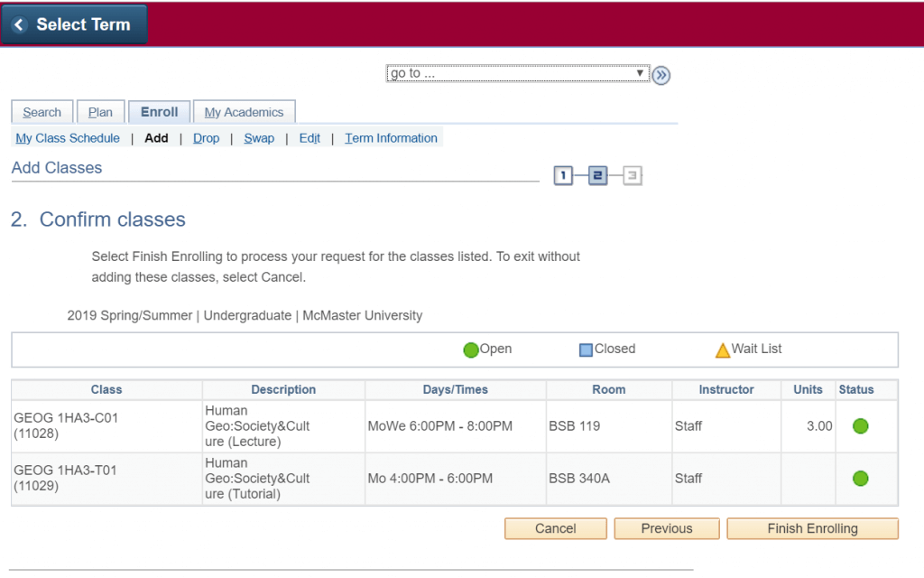Click green Open status icon for GEOG 1HA3-C01
The width and height of the screenshot is (924, 578).
click(860, 426)
